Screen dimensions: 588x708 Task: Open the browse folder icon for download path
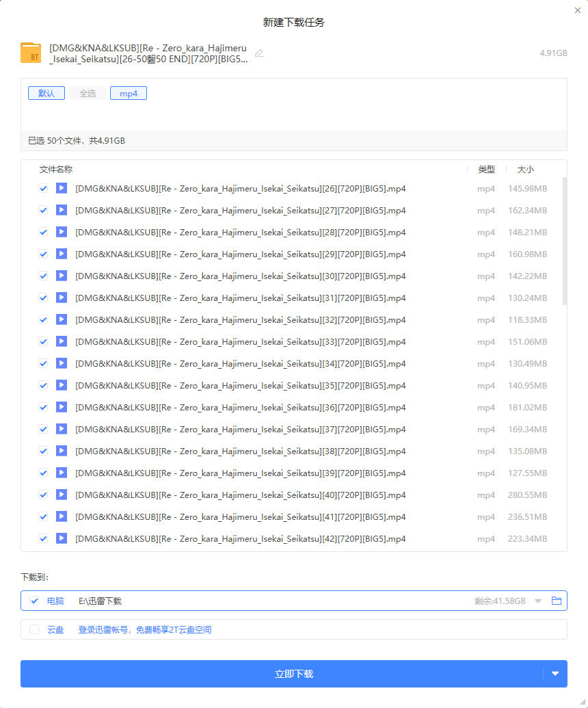557,601
